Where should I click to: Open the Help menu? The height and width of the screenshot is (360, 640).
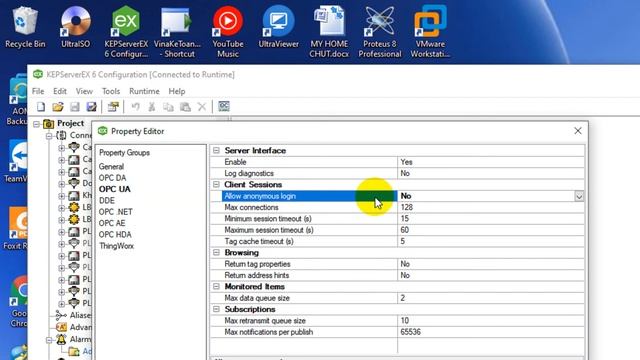click(177, 91)
